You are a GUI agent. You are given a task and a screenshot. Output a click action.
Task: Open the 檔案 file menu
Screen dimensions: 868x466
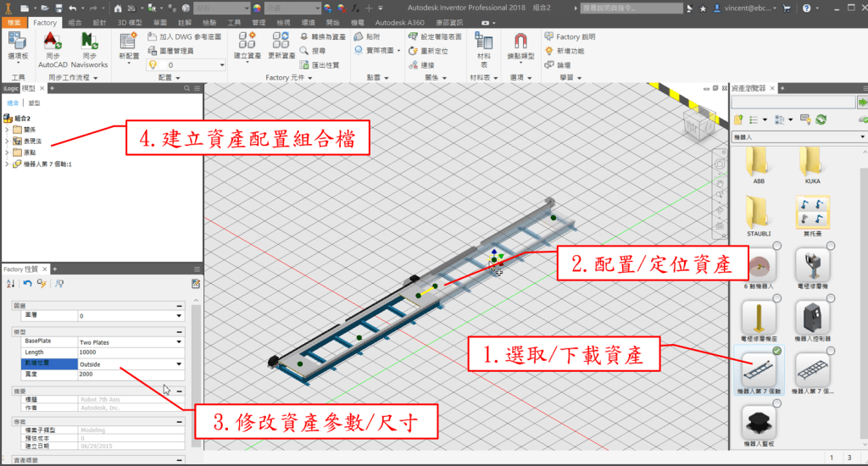[14, 23]
